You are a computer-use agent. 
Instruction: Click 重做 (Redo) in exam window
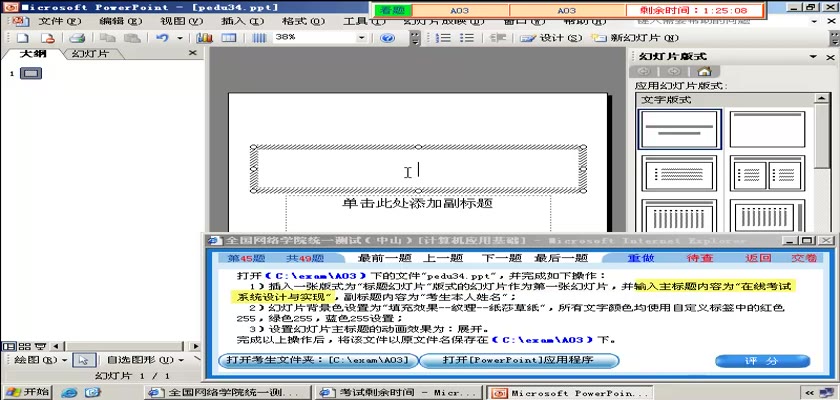point(641,258)
